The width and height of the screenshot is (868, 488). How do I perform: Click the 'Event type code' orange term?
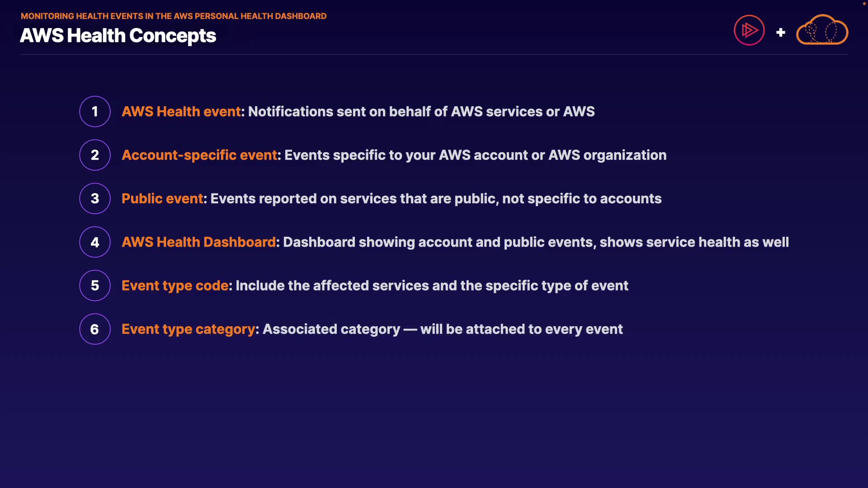coord(175,286)
